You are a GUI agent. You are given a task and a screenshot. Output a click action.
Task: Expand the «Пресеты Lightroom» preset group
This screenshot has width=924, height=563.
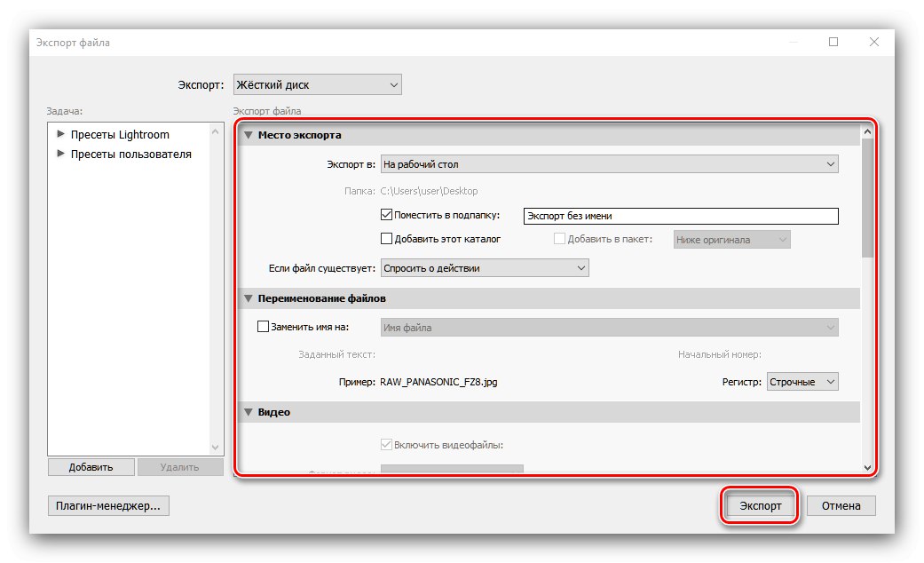point(59,135)
